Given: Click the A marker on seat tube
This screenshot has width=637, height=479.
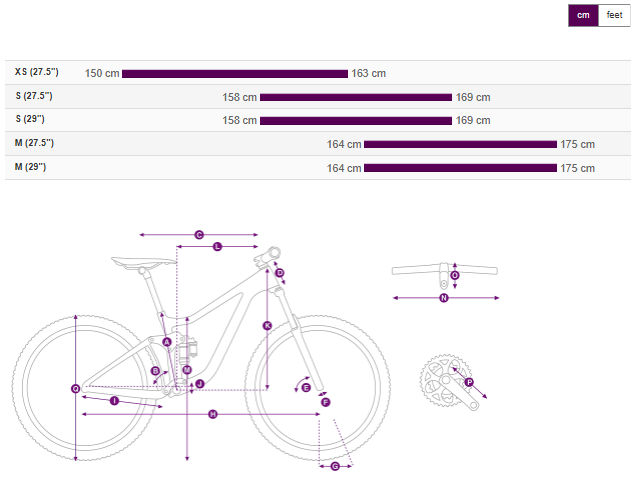Looking at the screenshot, I should pyautogui.click(x=167, y=342).
